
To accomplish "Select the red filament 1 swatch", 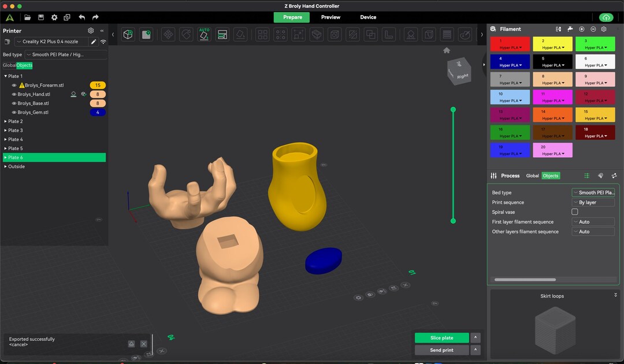I will (x=510, y=44).
